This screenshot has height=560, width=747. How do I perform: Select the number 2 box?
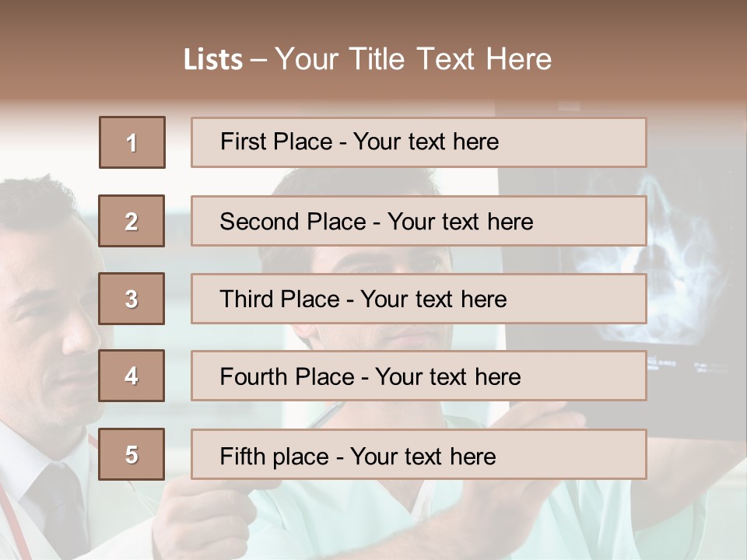(x=132, y=221)
